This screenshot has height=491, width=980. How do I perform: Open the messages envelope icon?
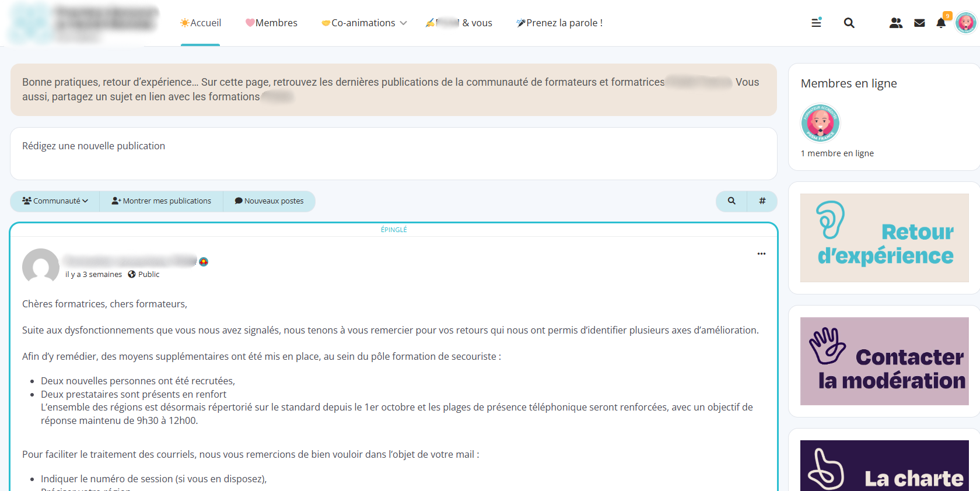point(919,23)
